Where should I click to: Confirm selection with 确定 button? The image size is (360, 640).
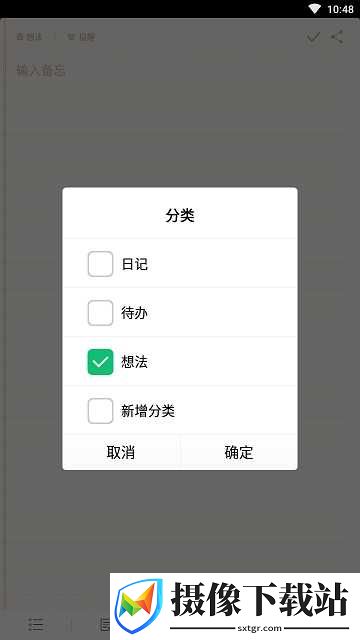coord(239,452)
